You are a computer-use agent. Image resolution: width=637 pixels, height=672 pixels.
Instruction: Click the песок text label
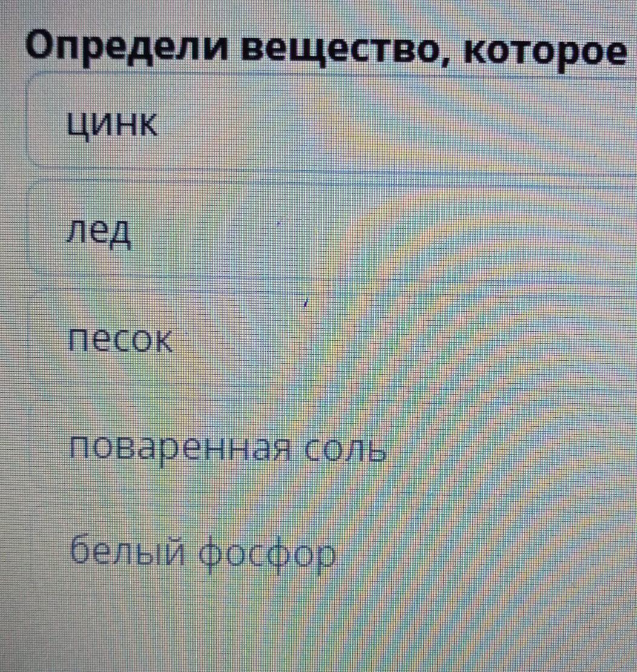(x=120, y=340)
